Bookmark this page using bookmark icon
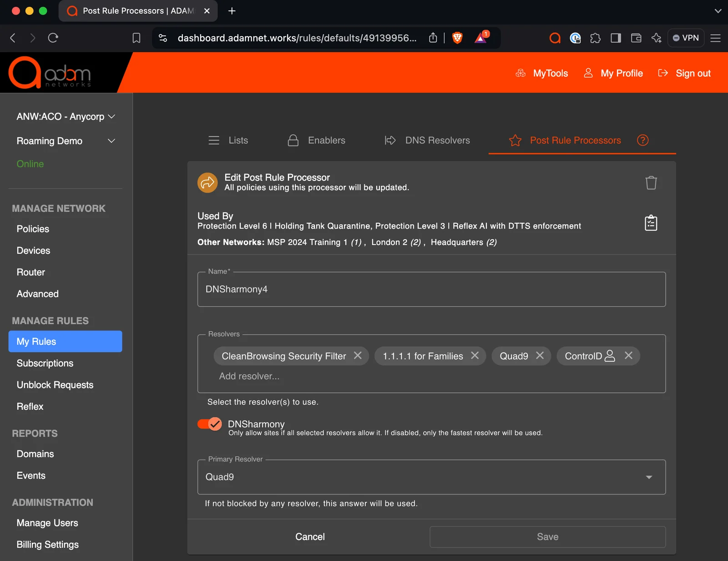Image resolution: width=728 pixels, height=561 pixels. (136, 38)
